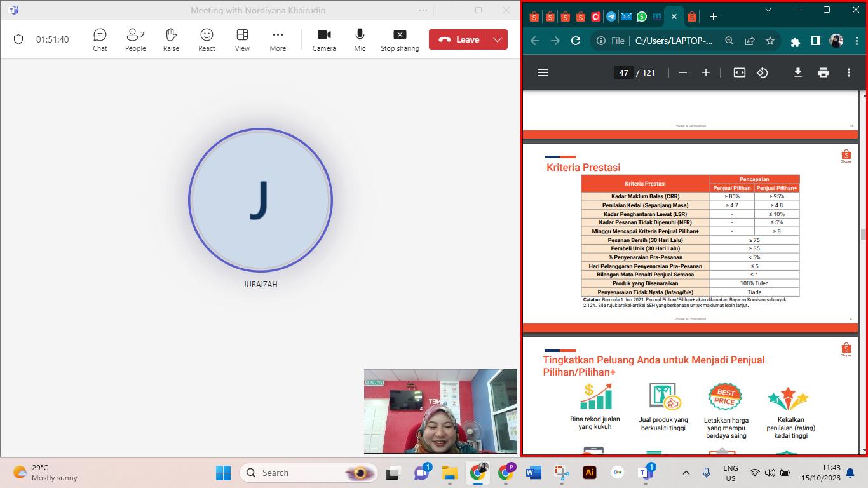Image resolution: width=868 pixels, height=488 pixels.
Task: Open File Explorer from the taskbar
Action: (x=450, y=473)
